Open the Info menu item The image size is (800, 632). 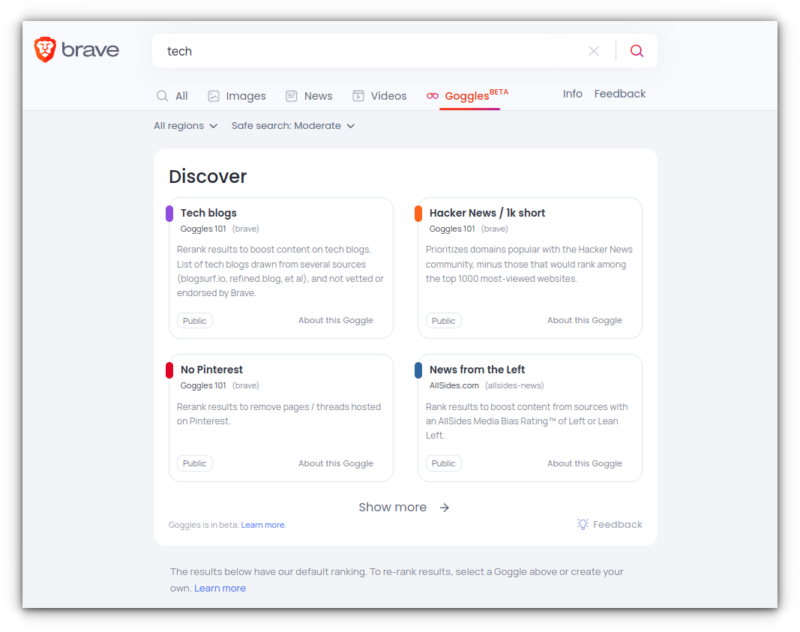(573, 93)
